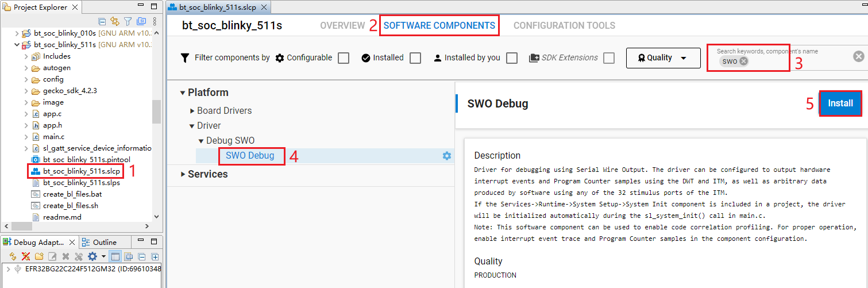Click the grayed edit adapter icon

pyautogui.click(x=52, y=256)
